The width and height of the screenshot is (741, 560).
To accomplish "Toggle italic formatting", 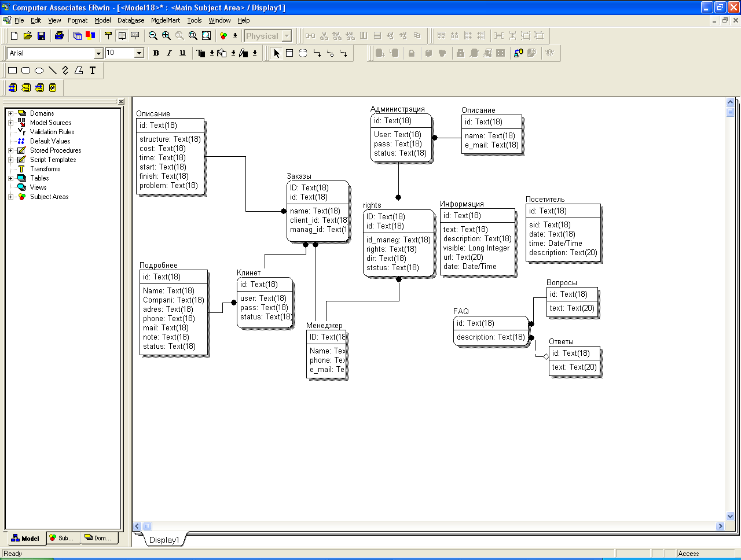I will point(169,53).
